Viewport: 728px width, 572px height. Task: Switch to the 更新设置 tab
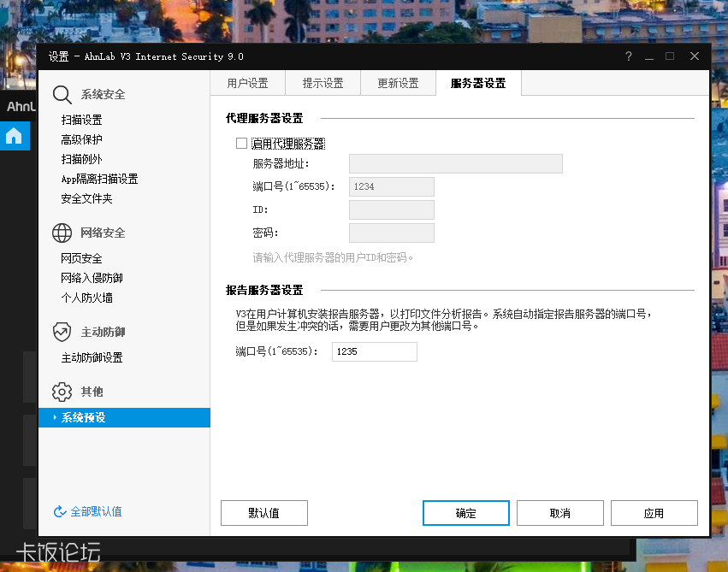(x=398, y=83)
